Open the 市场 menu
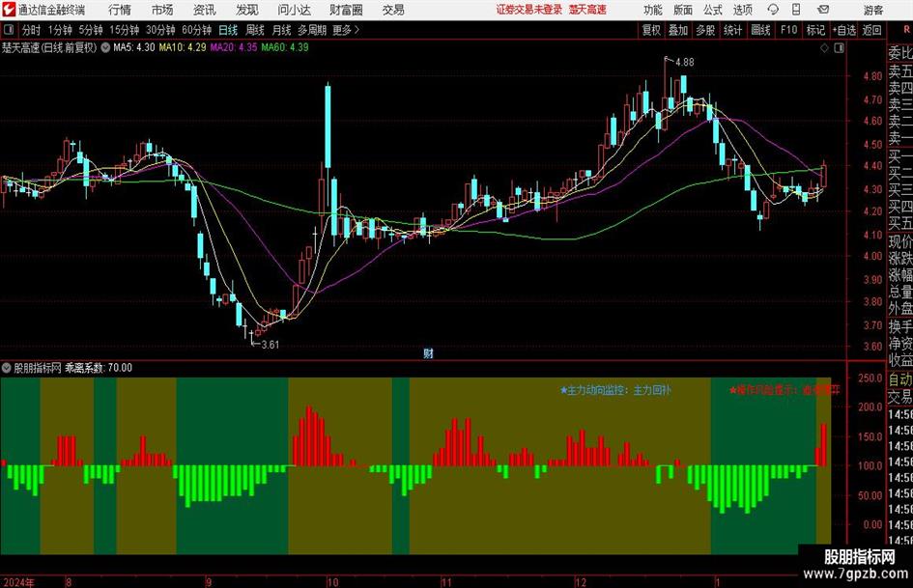The height and width of the screenshot is (588, 913). pyautogui.click(x=162, y=10)
